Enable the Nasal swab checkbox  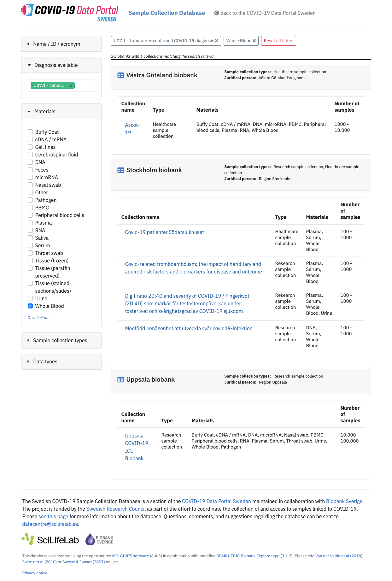[x=30, y=185]
